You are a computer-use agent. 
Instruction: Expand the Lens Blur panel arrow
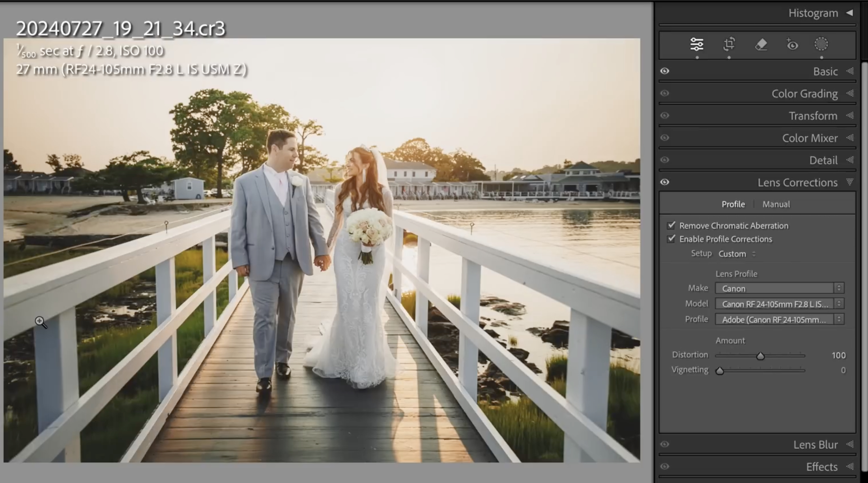pyautogui.click(x=850, y=444)
